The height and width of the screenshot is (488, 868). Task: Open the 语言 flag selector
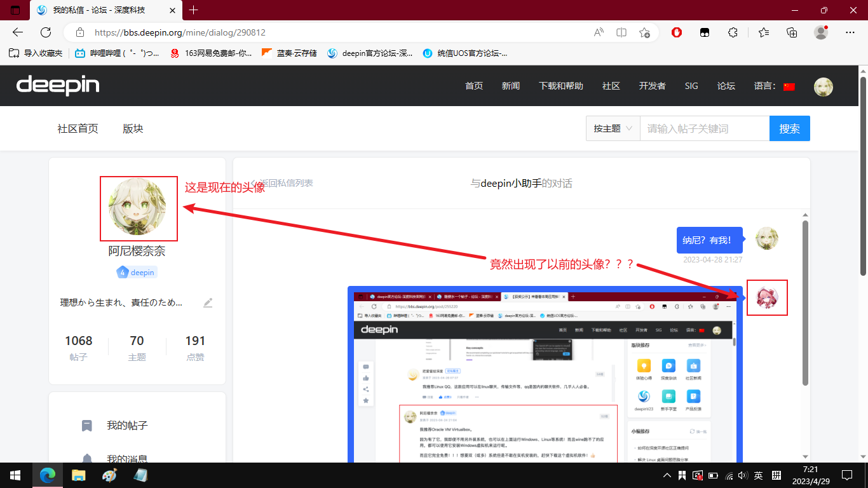tap(789, 86)
